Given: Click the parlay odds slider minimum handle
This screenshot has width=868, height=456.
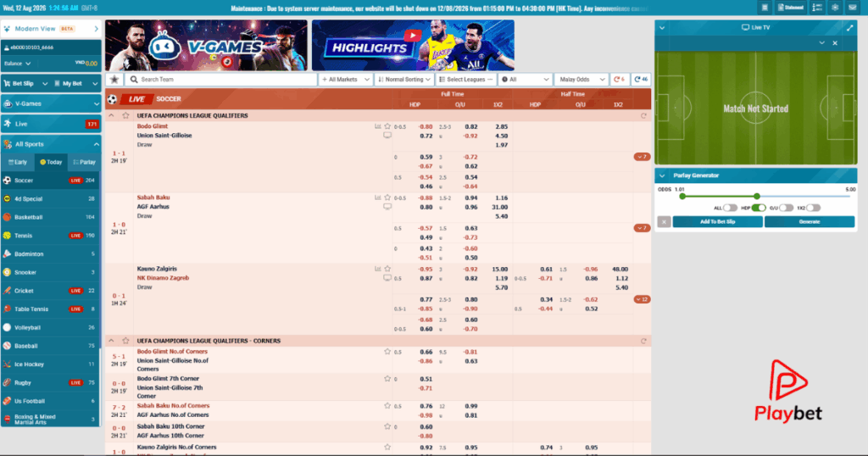Looking at the screenshot, I should pos(682,196).
